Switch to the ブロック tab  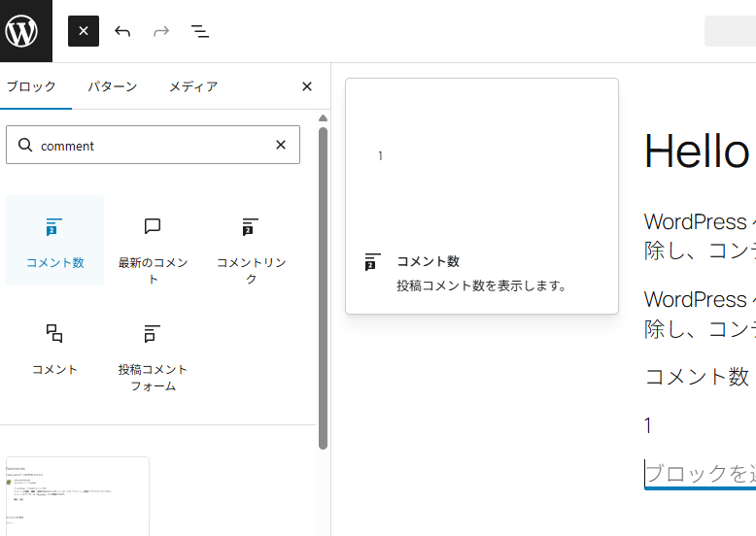(x=31, y=86)
